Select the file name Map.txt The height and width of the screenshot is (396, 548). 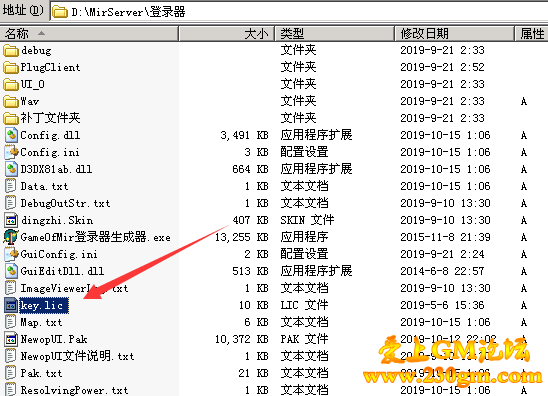point(41,322)
